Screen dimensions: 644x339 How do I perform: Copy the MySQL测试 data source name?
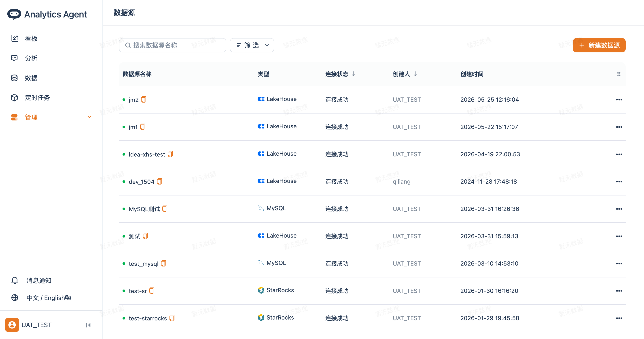tap(165, 208)
